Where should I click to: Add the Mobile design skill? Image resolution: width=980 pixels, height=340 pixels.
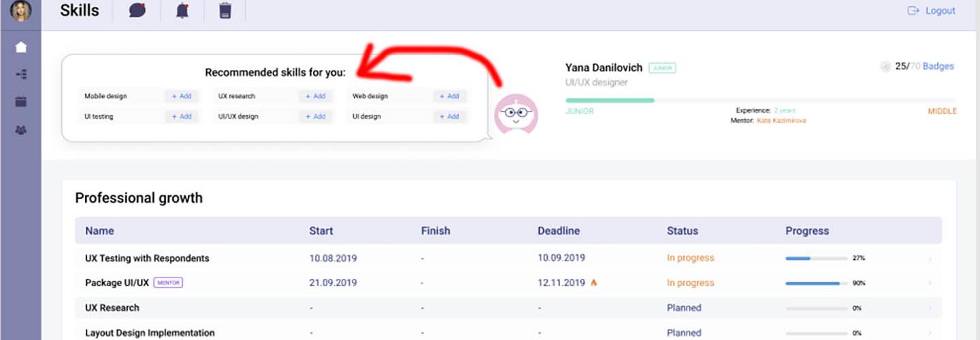(182, 97)
